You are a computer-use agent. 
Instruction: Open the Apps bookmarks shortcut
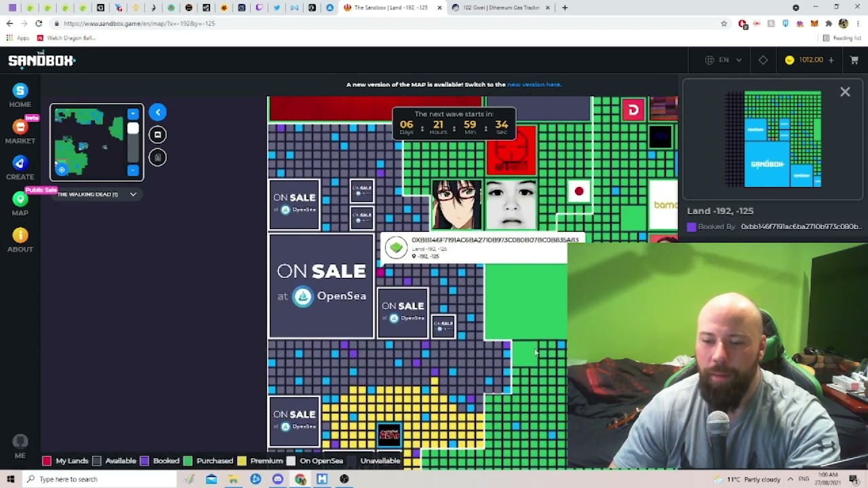(18, 38)
